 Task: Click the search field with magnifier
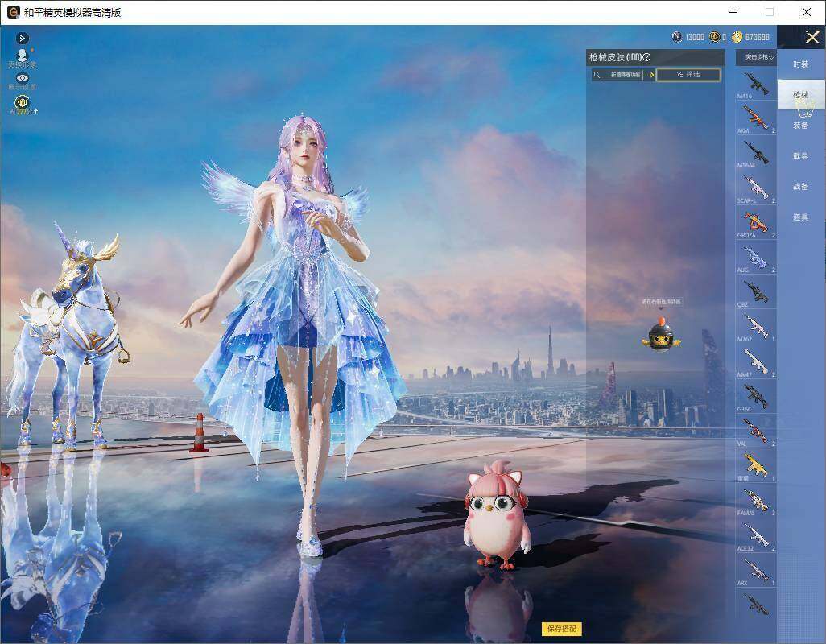[x=617, y=75]
